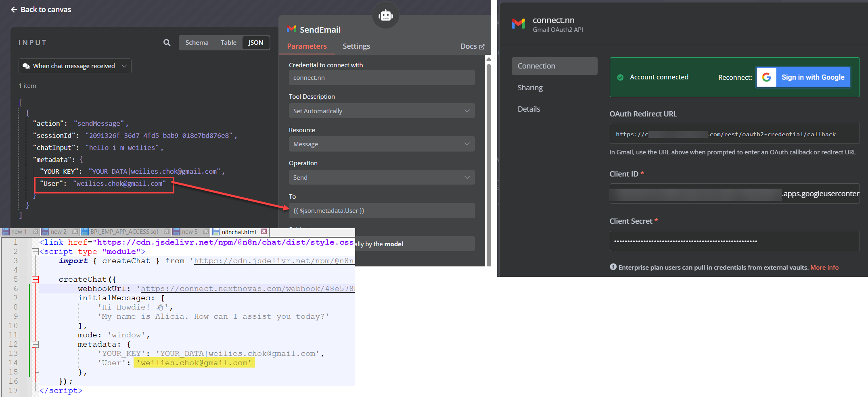Open the Settings tab in SendEmail
The image size is (868, 397).
point(356,46)
